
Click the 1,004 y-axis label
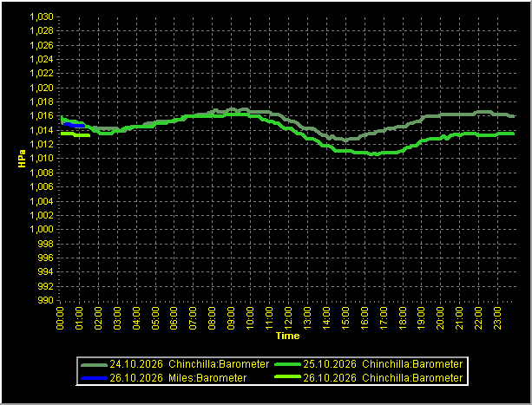[42, 201]
